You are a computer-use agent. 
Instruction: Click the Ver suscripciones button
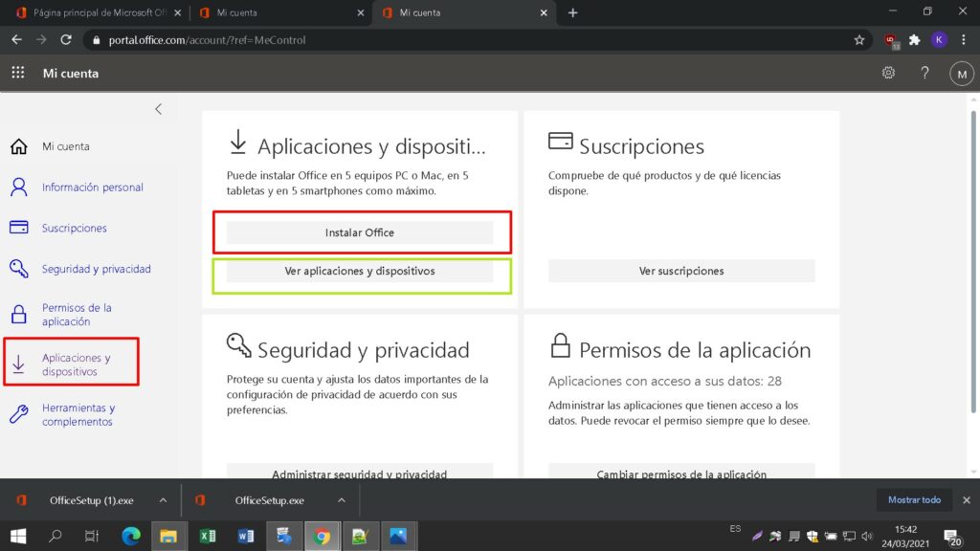coord(681,271)
